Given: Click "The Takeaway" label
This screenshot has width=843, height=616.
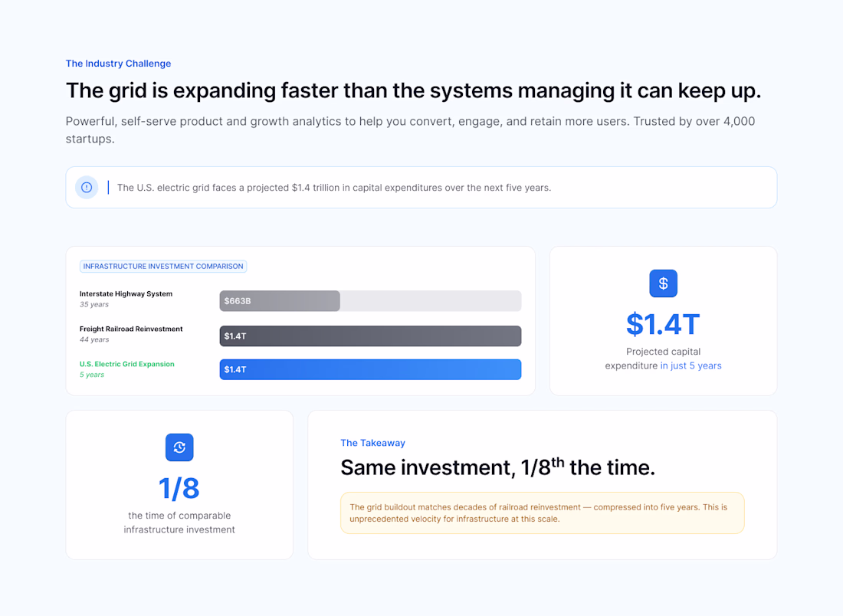Looking at the screenshot, I should (x=372, y=443).
